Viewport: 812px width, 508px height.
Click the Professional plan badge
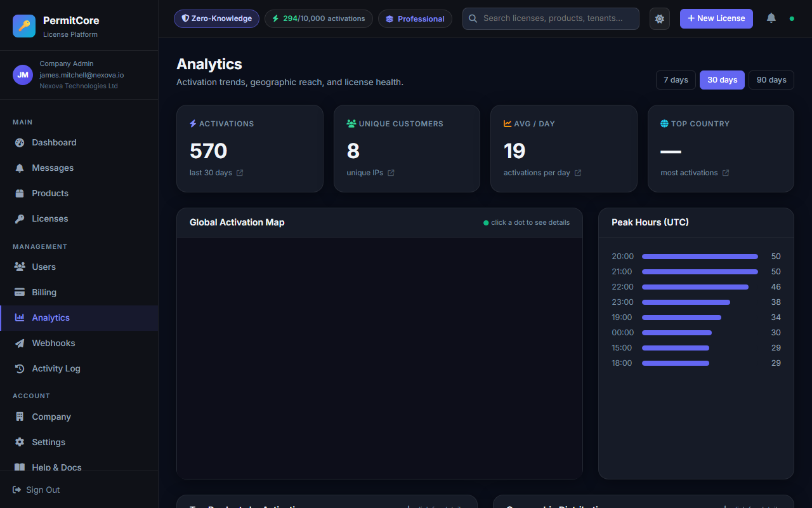pos(415,18)
